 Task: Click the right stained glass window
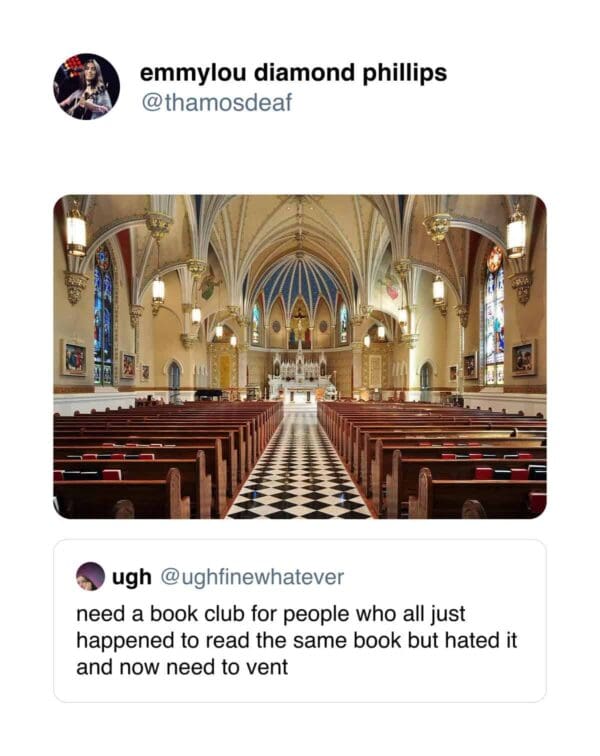click(x=494, y=316)
